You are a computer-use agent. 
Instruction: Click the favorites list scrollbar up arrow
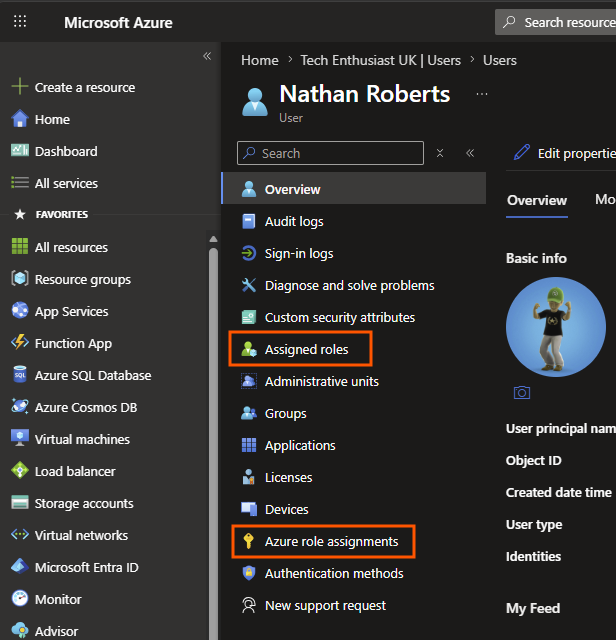tap(213, 239)
